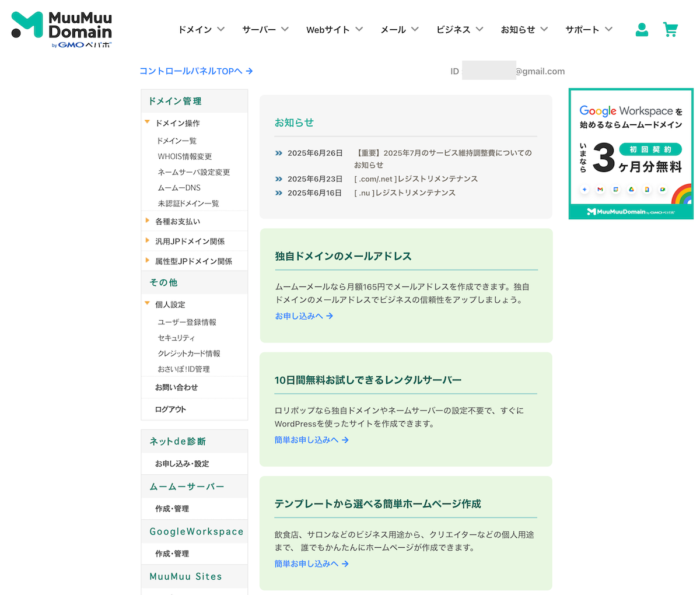
Task: Open the [.com/.net]レジストリメンテナンス notice
Action: tap(416, 179)
